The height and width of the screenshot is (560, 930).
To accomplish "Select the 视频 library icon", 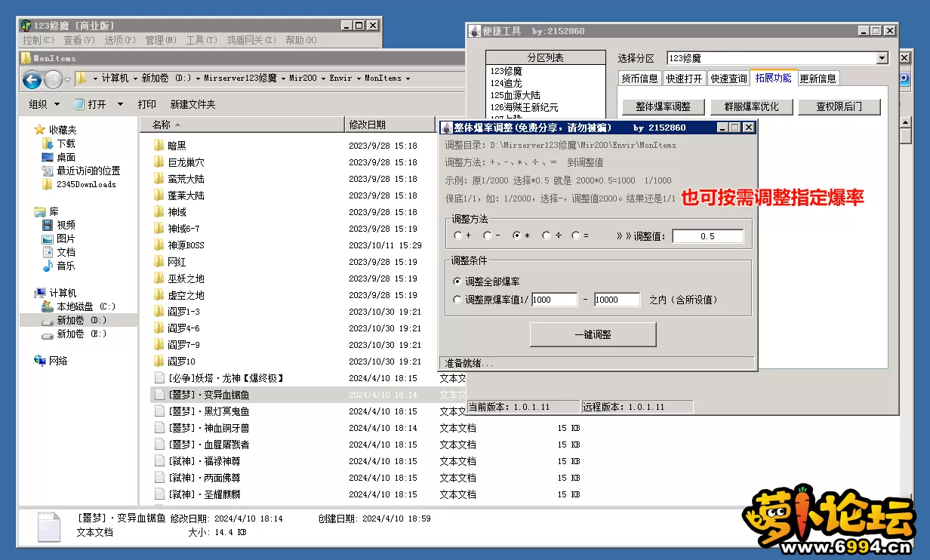I will coord(48,225).
